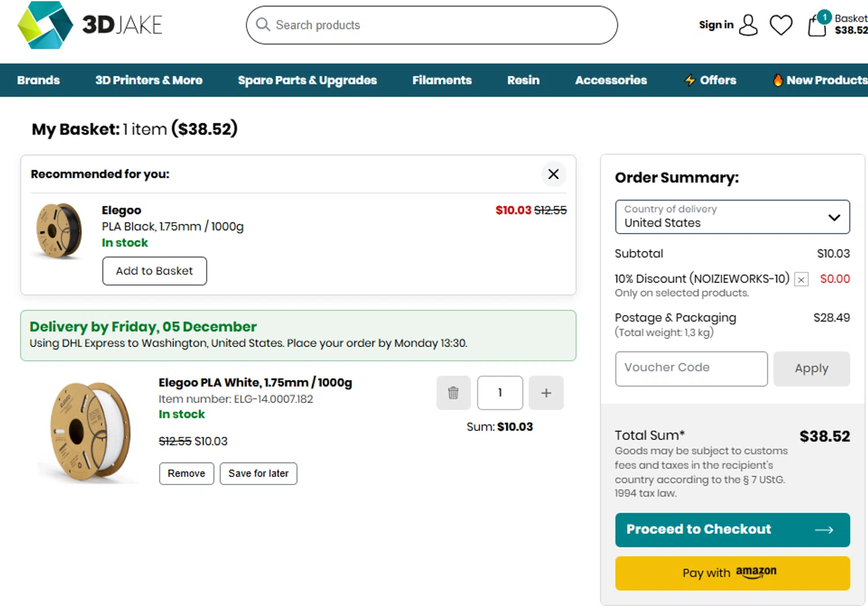
Task: Open 3D Printers & More menu
Action: tap(149, 80)
